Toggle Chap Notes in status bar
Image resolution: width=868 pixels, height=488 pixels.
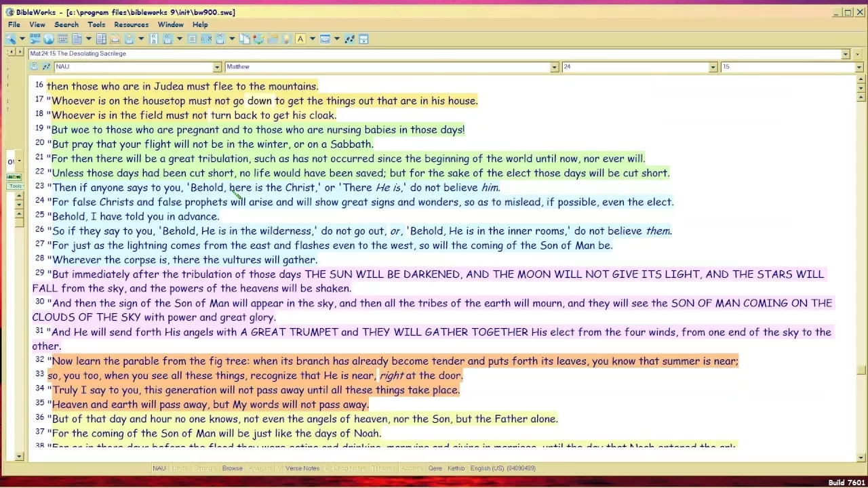click(x=349, y=468)
